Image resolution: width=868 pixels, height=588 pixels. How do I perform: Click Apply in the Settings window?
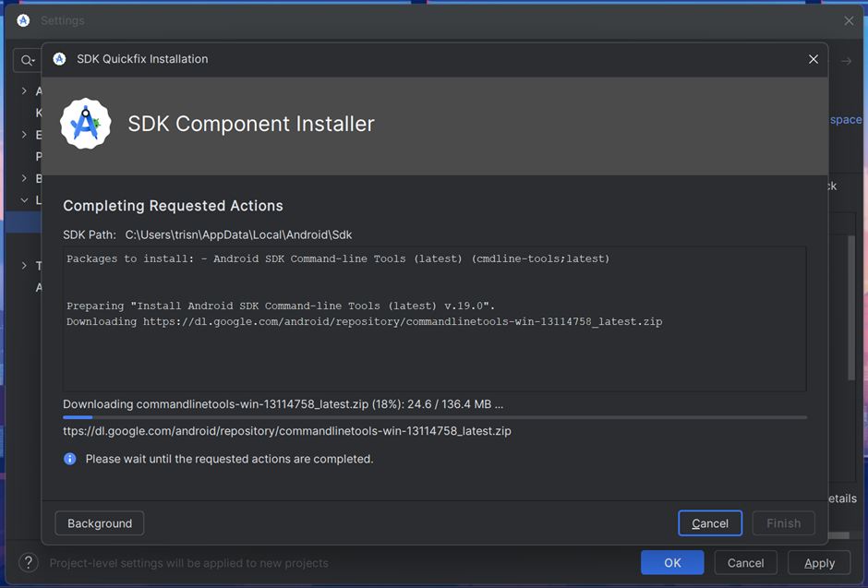(819, 562)
